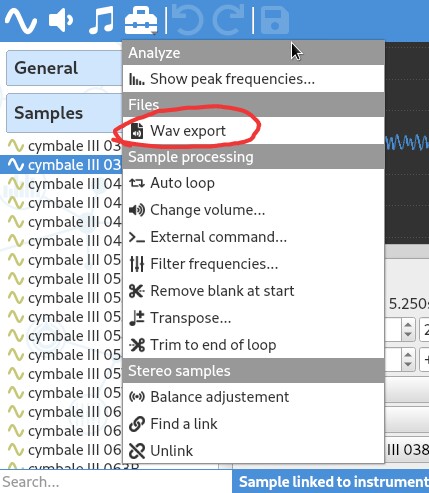Viewport: 429px width, 493px height.
Task: Click the speaker icon in top toolbar
Action: (61, 21)
